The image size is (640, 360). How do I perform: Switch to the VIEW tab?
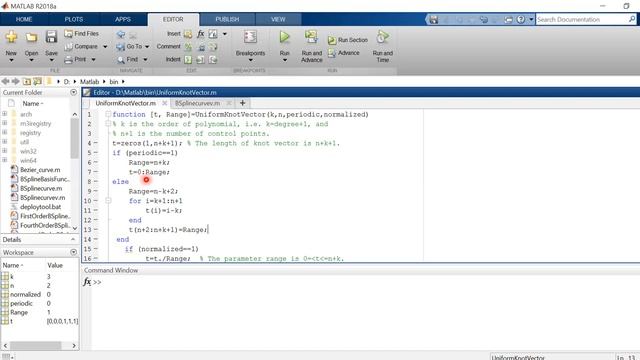click(278, 19)
